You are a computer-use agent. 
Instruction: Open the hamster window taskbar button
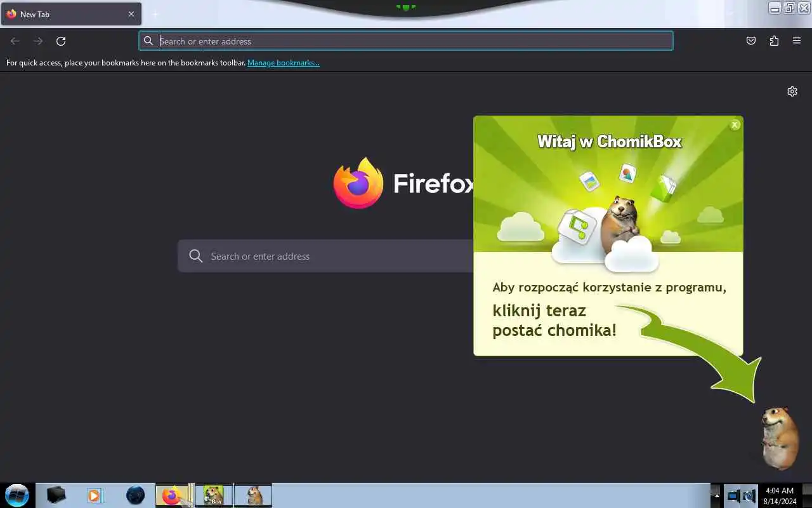pos(253,495)
